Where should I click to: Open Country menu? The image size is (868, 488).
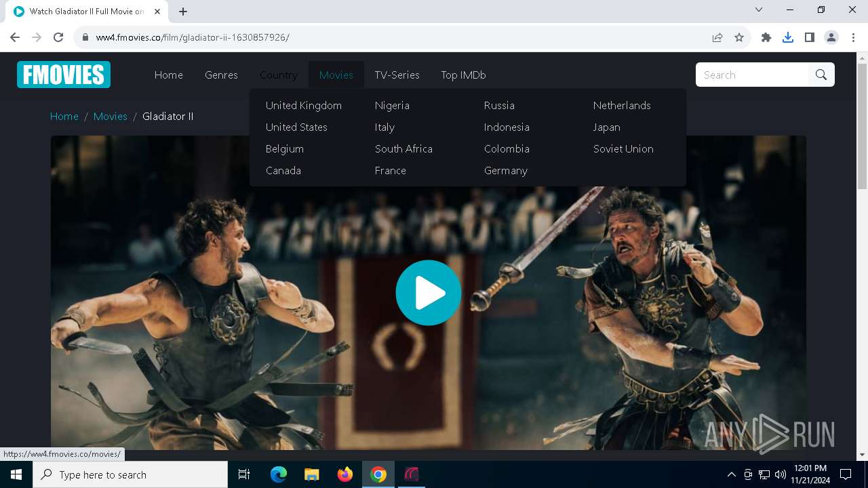click(x=279, y=75)
